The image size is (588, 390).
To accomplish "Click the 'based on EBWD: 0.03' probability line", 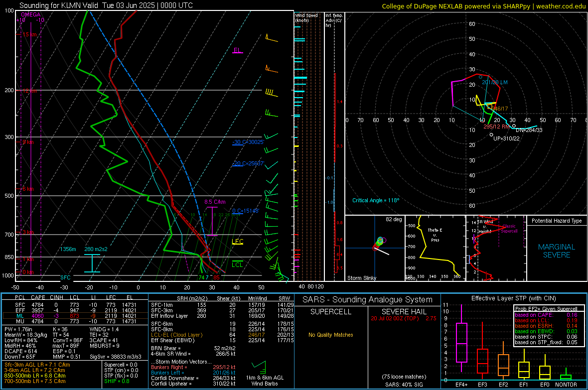I will (x=546, y=331).
